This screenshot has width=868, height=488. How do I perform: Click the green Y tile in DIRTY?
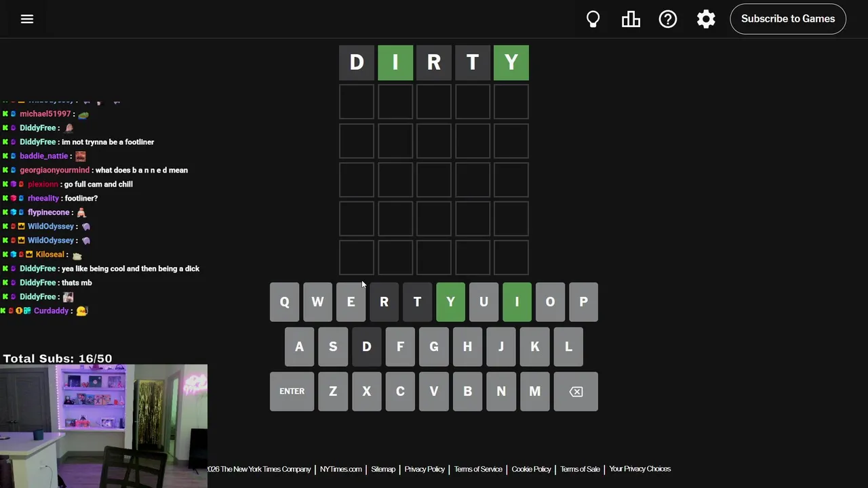pos(511,63)
